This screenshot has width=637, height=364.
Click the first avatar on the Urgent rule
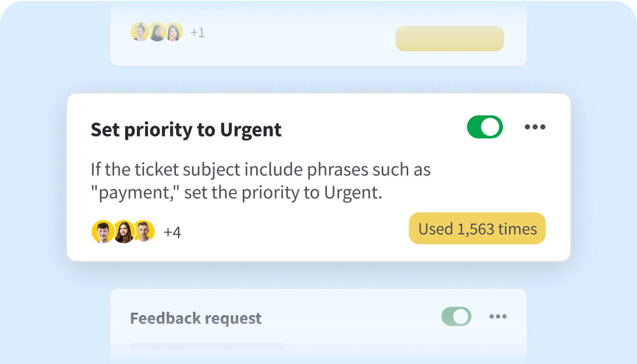click(x=102, y=232)
